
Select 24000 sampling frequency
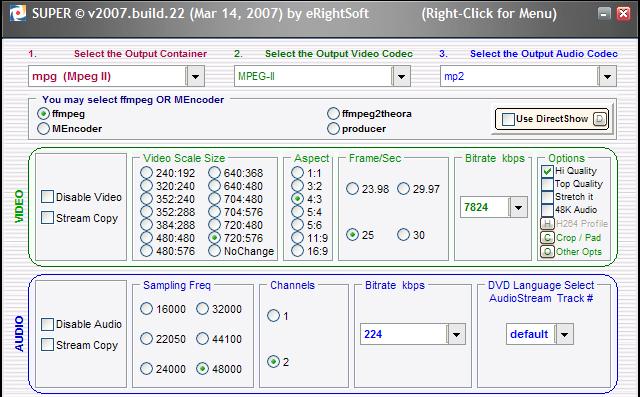point(146,369)
